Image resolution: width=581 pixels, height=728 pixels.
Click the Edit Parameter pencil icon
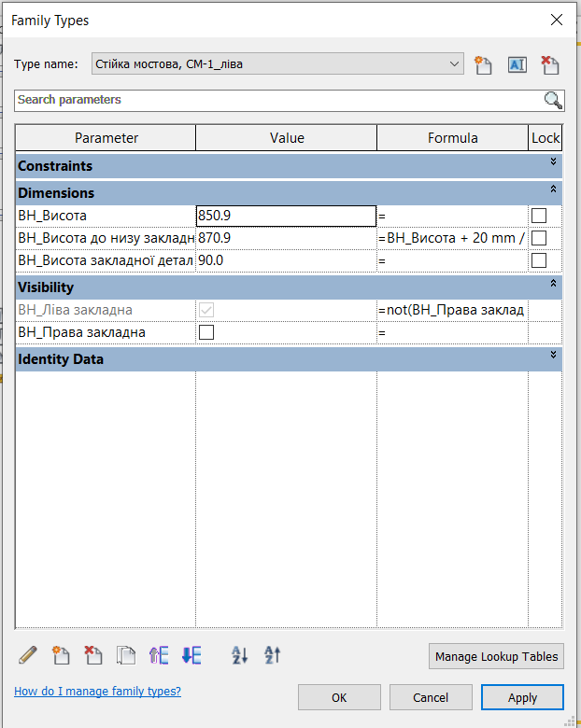coord(28,655)
